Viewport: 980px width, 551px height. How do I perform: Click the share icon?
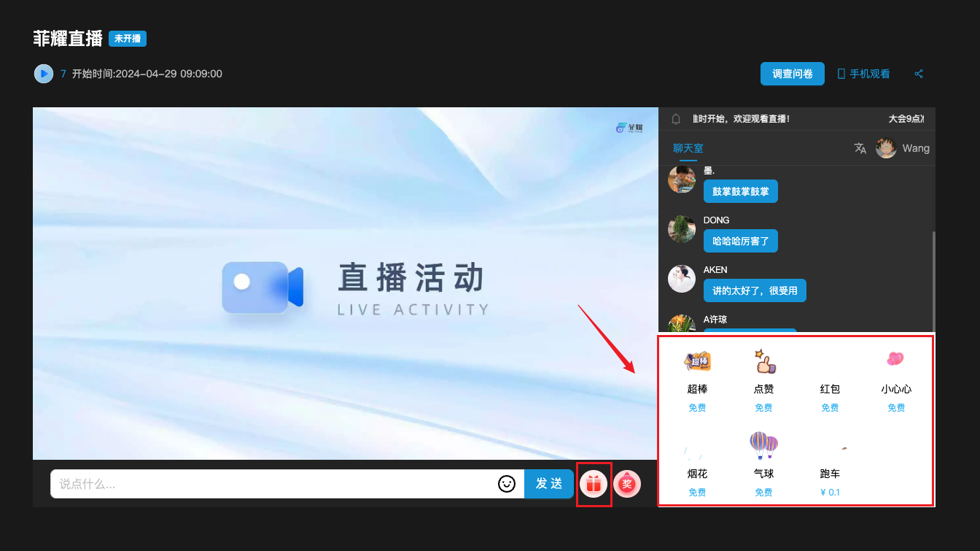tap(919, 74)
